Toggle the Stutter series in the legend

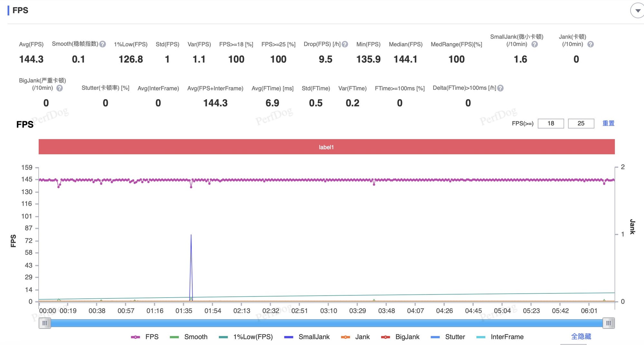pyautogui.click(x=448, y=337)
